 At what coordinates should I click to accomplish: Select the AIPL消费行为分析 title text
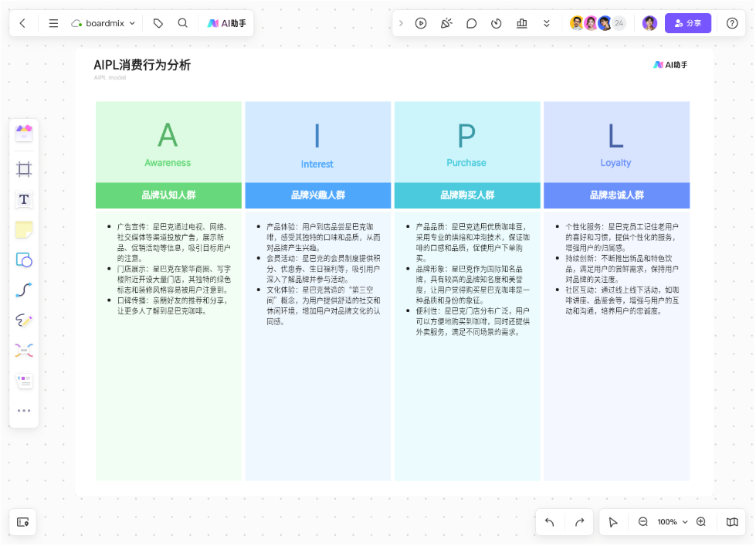tap(142, 65)
